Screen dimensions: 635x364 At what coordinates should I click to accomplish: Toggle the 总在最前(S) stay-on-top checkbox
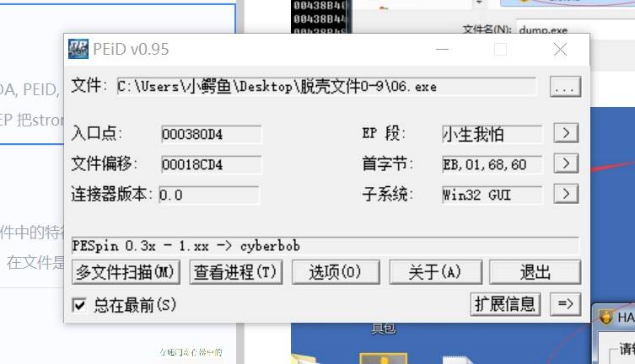point(79,305)
